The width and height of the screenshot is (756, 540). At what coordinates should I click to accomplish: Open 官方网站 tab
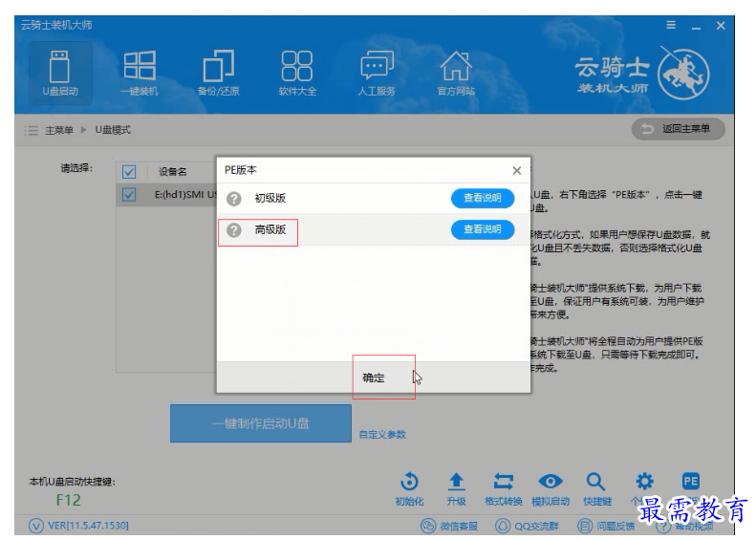tap(456, 74)
